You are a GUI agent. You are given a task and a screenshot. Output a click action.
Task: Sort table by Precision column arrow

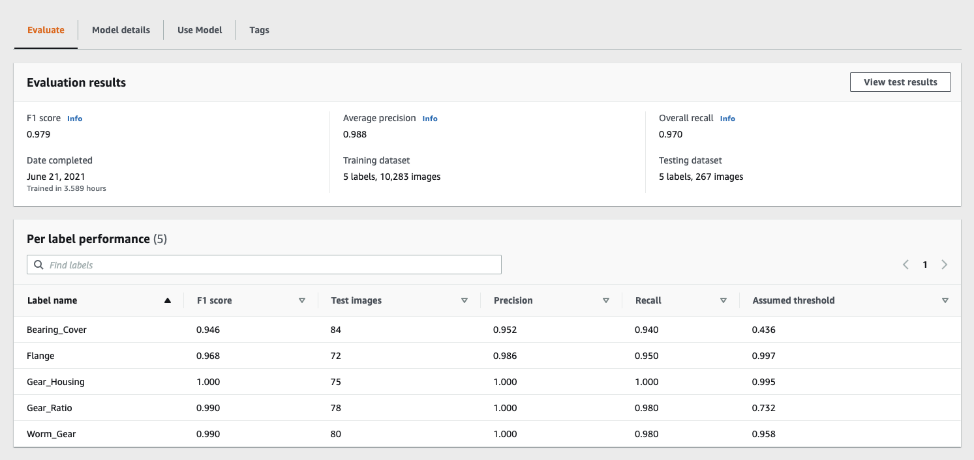[x=605, y=300]
